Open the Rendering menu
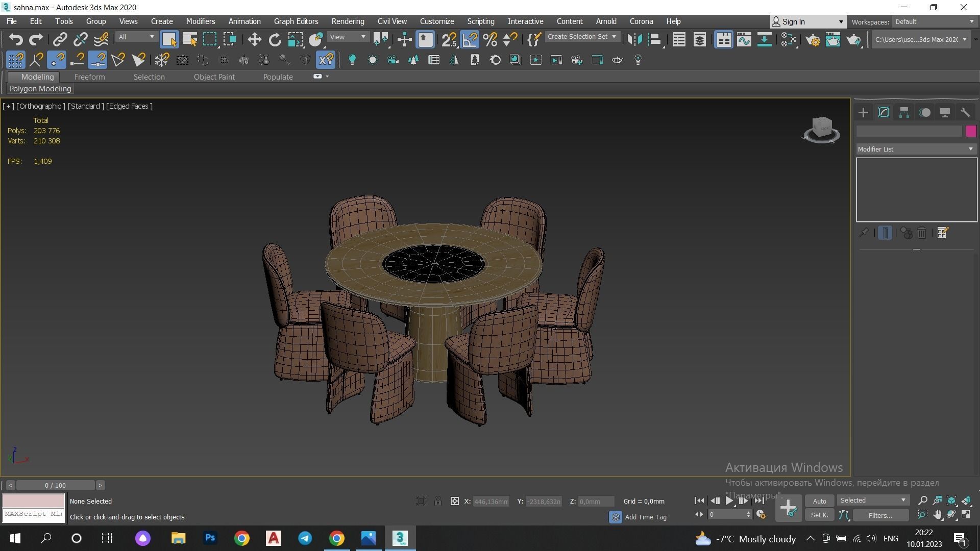This screenshot has width=980, height=551. point(348,21)
